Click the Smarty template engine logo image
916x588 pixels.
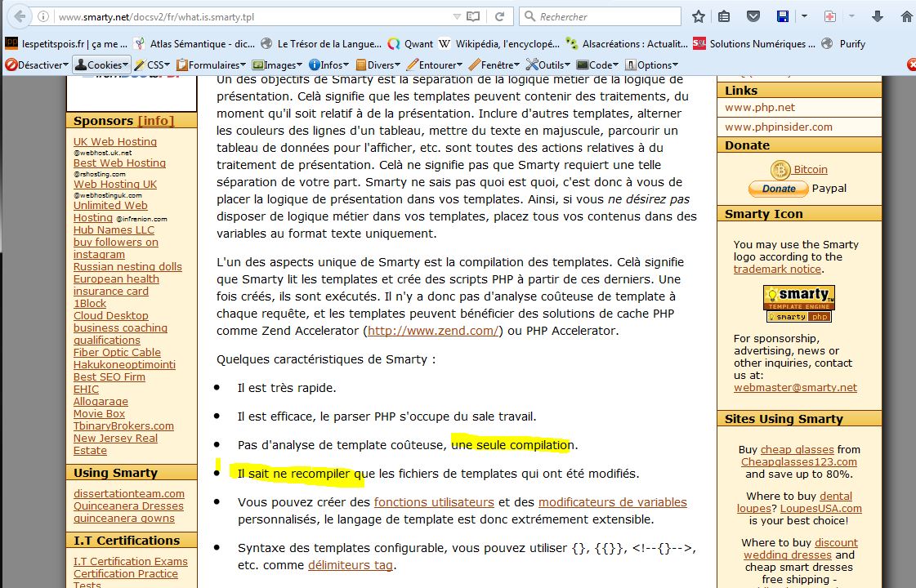(798, 303)
